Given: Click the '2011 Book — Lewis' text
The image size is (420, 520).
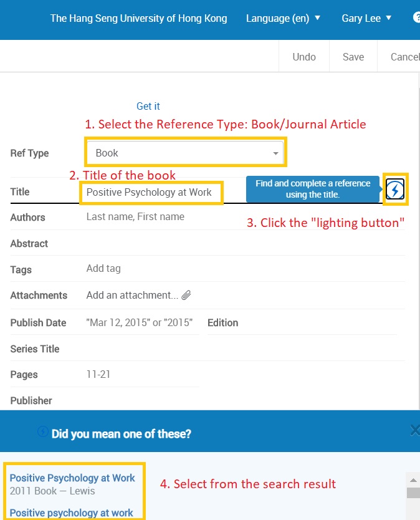Looking at the screenshot, I should pyautogui.click(x=52, y=491).
